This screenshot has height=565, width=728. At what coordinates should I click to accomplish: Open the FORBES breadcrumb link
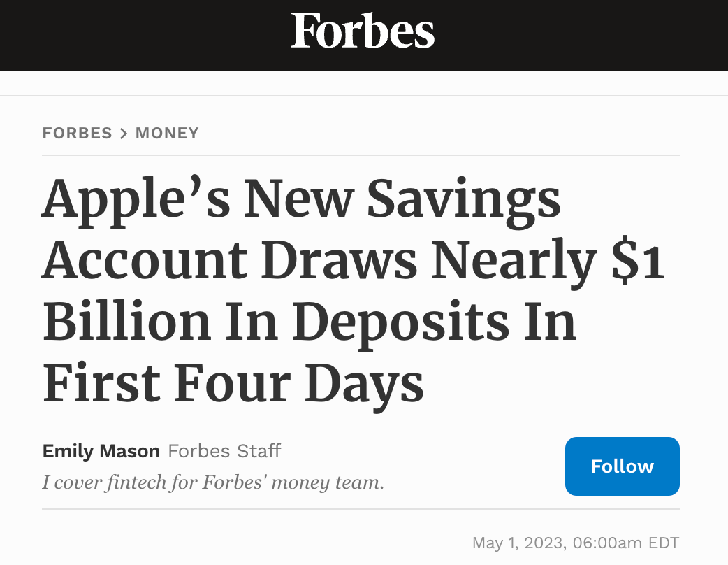point(77,133)
